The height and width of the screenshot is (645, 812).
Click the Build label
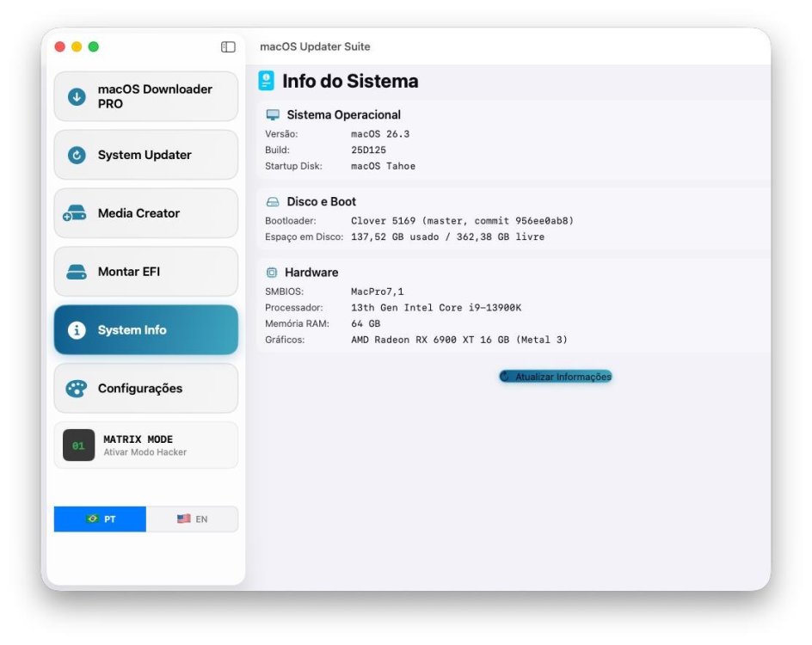click(277, 150)
